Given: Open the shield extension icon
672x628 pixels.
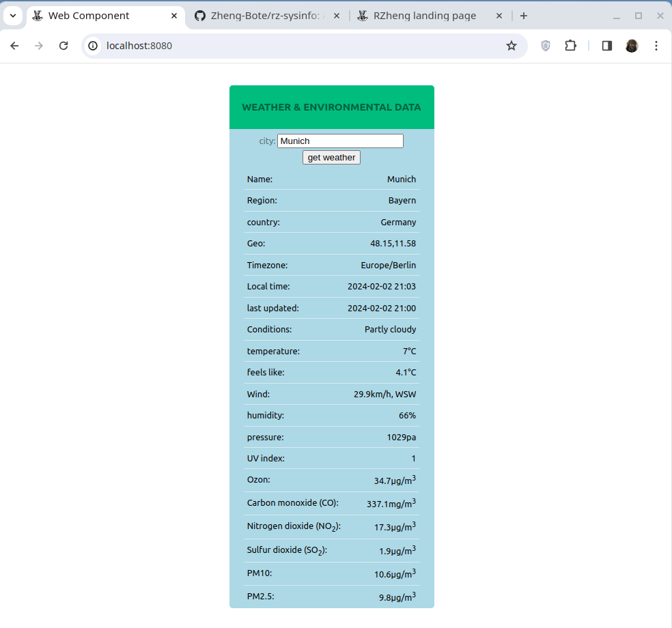Looking at the screenshot, I should [546, 46].
